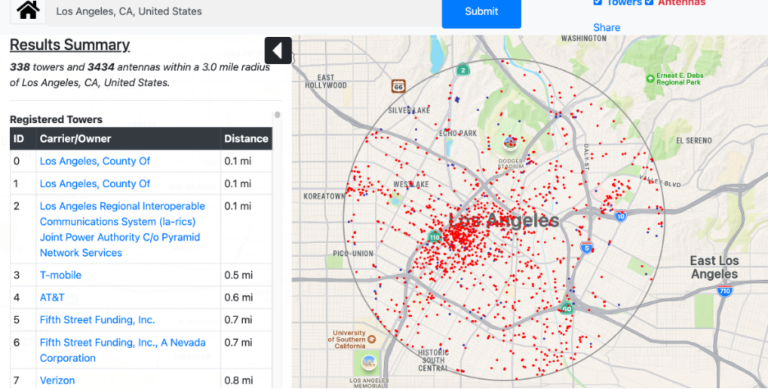
Task: Click the towers table scrollbar thumb
Action: [x=277, y=115]
